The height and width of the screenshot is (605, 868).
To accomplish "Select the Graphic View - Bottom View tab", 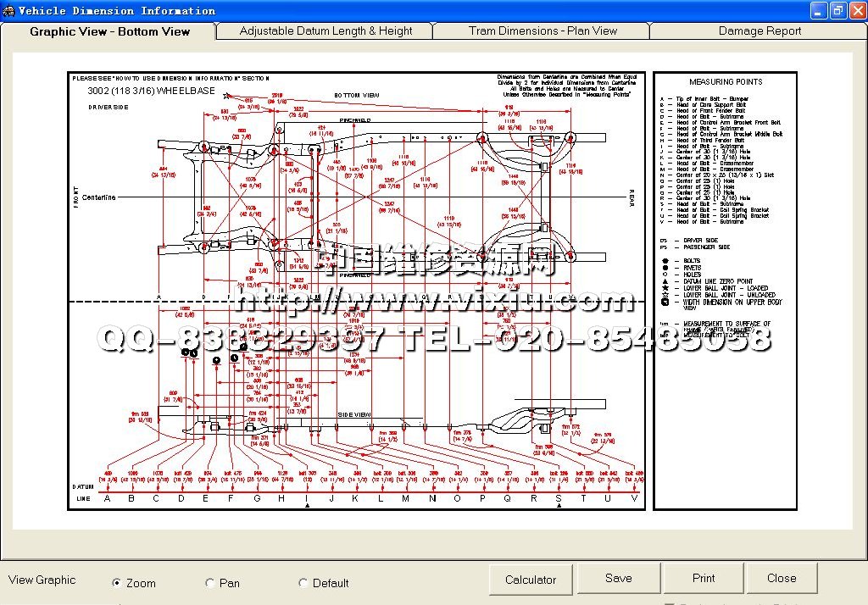I will tap(109, 31).
